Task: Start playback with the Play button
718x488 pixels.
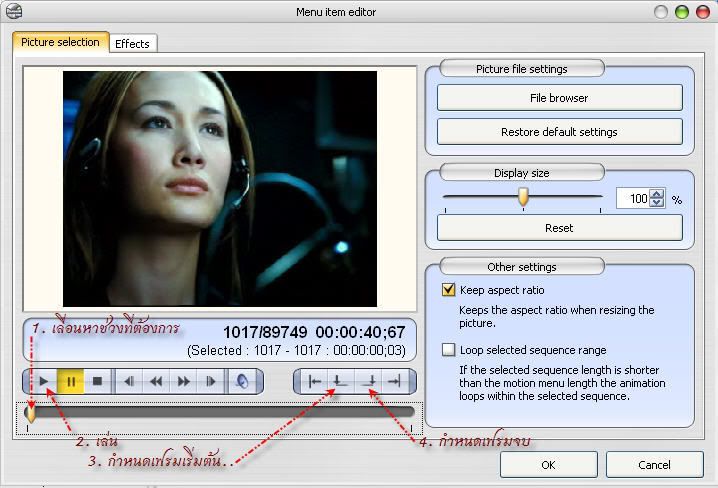Action: [44, 381]
